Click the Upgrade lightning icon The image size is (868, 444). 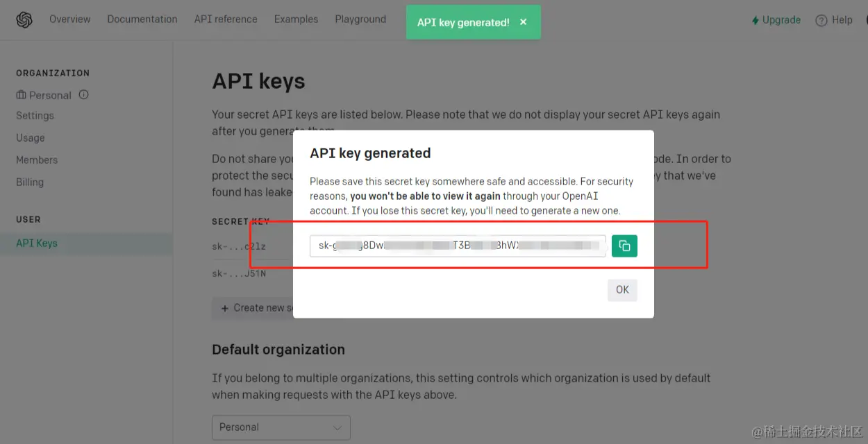[x=755, y=21]
